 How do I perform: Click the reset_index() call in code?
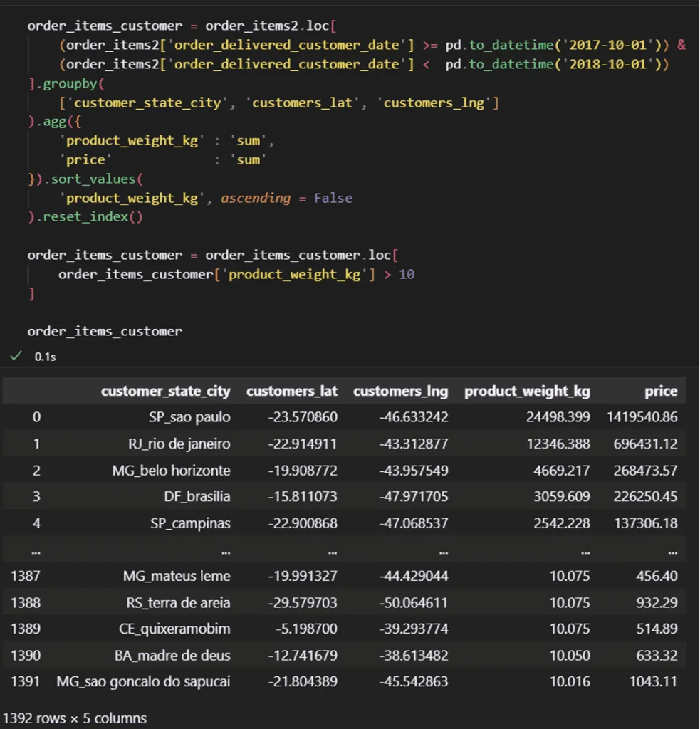93,217
